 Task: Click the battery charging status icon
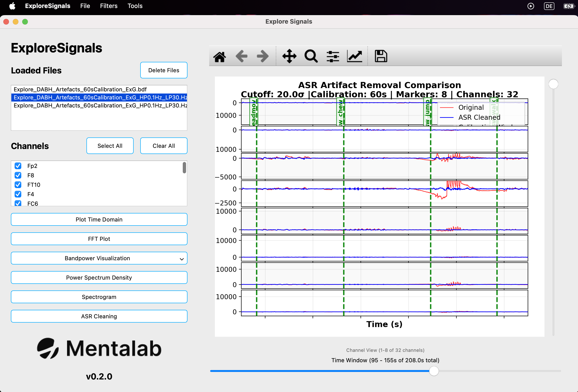coord(569,6)
